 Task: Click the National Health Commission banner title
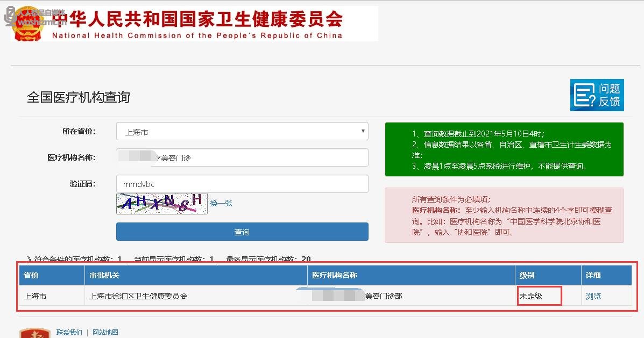(x=198, y=24)
